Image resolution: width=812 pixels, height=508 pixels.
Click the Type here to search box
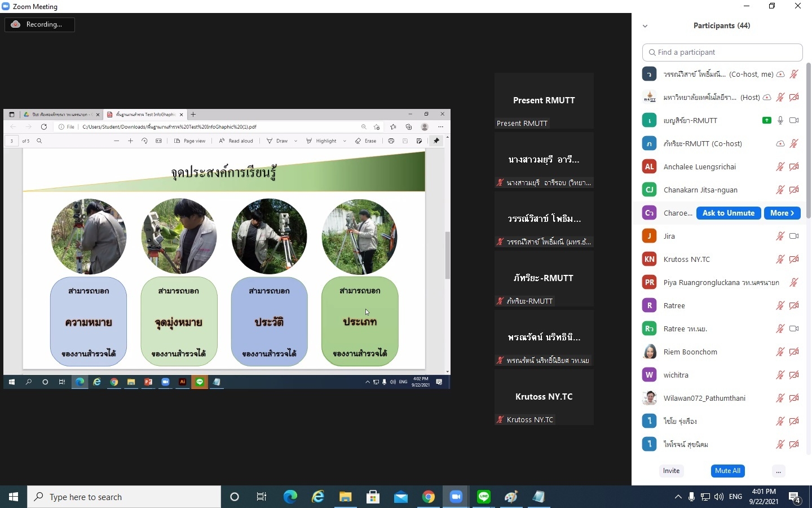point(124,497)
